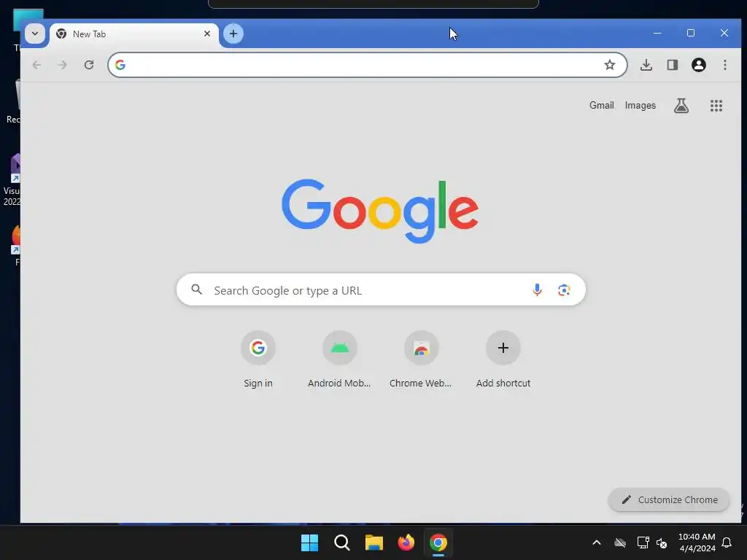The height and width of the screenshot is (560, 747).
Task: Open the network status tray icon
Action: pyautogui.click(x=643, y=542)
